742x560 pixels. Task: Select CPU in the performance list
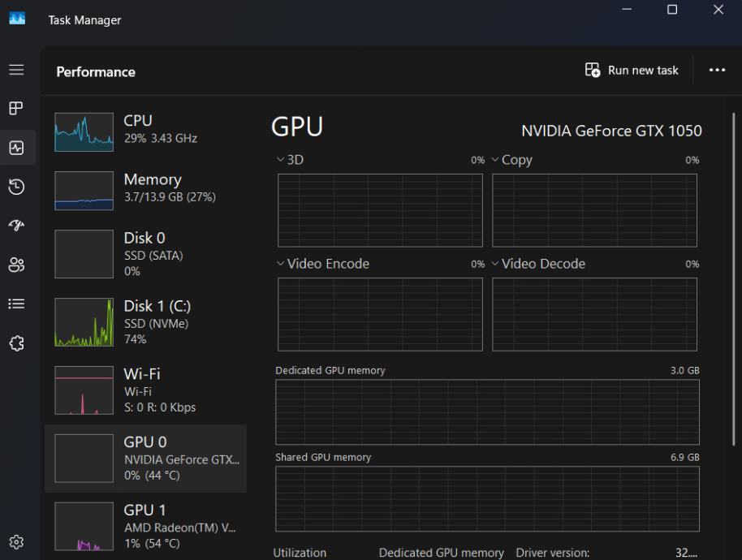point(146,129)
